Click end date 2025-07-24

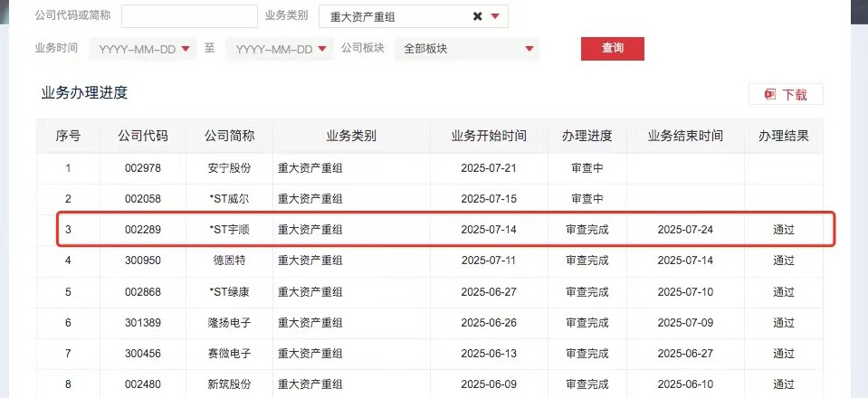tap(685, 229)
